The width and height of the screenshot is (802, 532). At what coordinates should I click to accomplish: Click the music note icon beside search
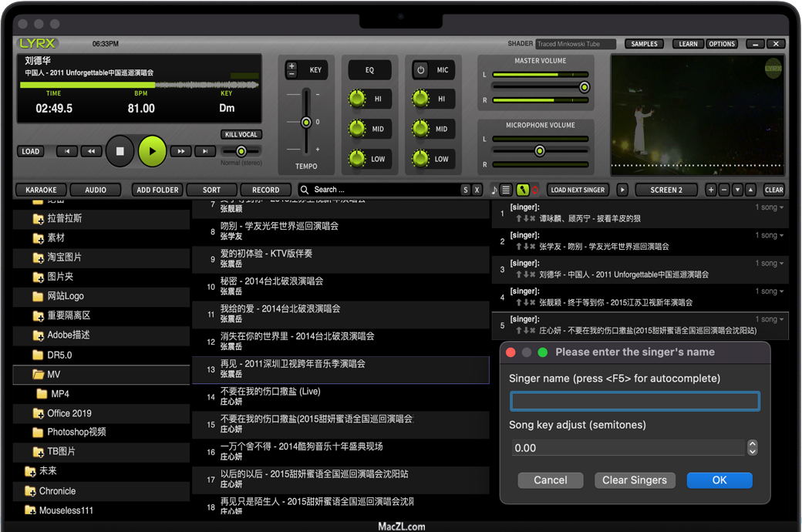pos(494,190)
